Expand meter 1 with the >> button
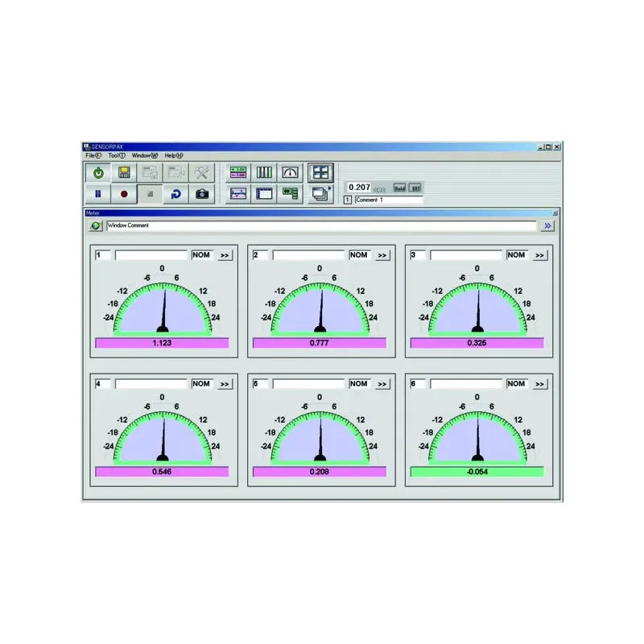Screen dimensions: 644x644 [225, 255]
